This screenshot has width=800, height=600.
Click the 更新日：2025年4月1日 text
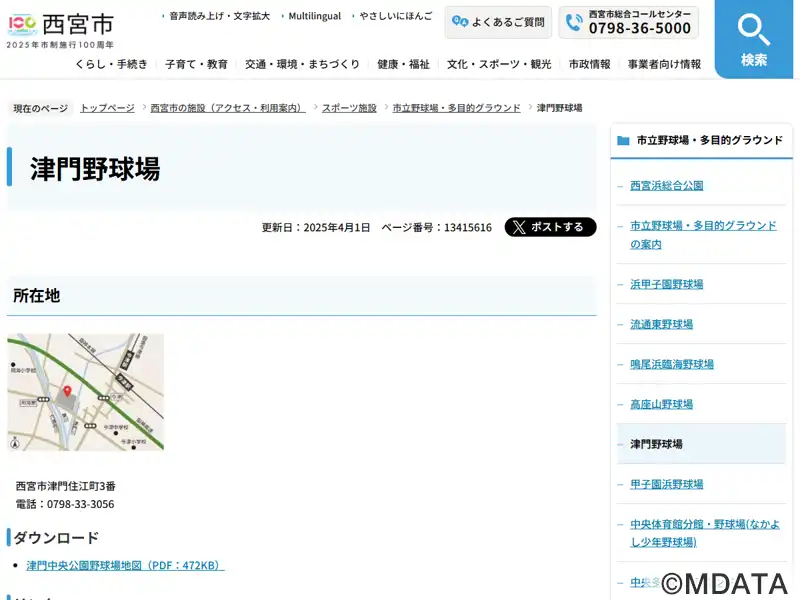tap(316, 228)
